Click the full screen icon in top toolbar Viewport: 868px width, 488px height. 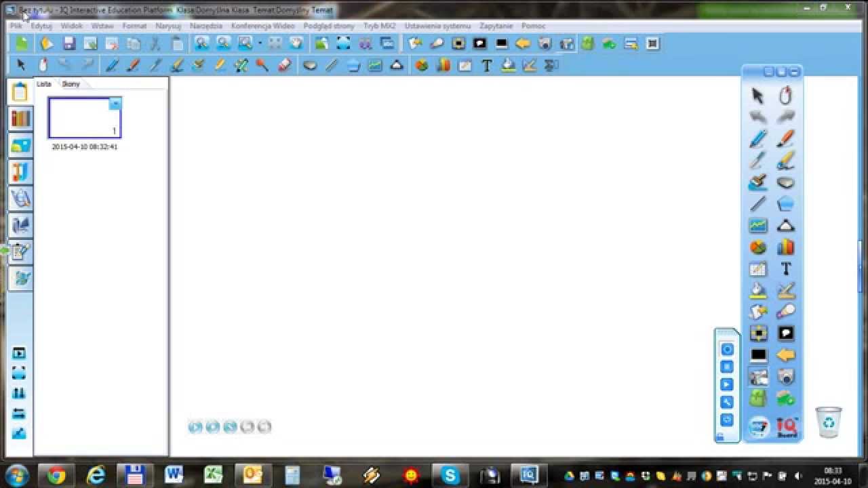click(344, 43)
